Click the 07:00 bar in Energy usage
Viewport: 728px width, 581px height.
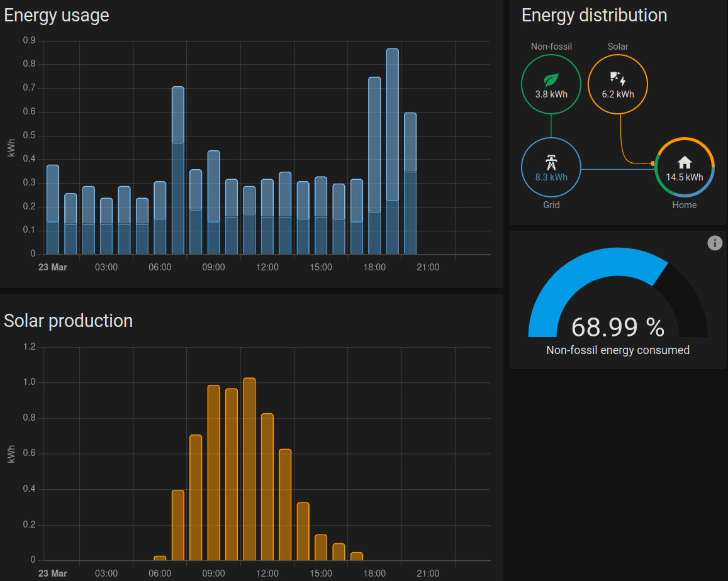pos(178,170)
